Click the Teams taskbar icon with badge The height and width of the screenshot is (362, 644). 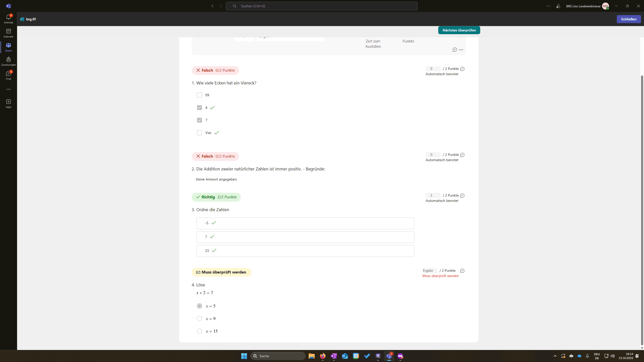[389, 356]
